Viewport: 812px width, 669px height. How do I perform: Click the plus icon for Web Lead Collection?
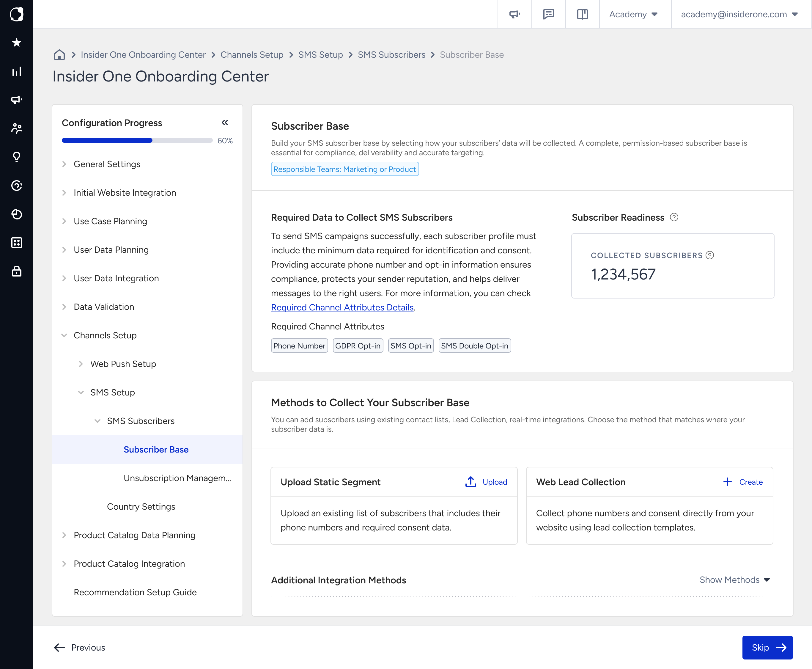click(x=727, y=482)
